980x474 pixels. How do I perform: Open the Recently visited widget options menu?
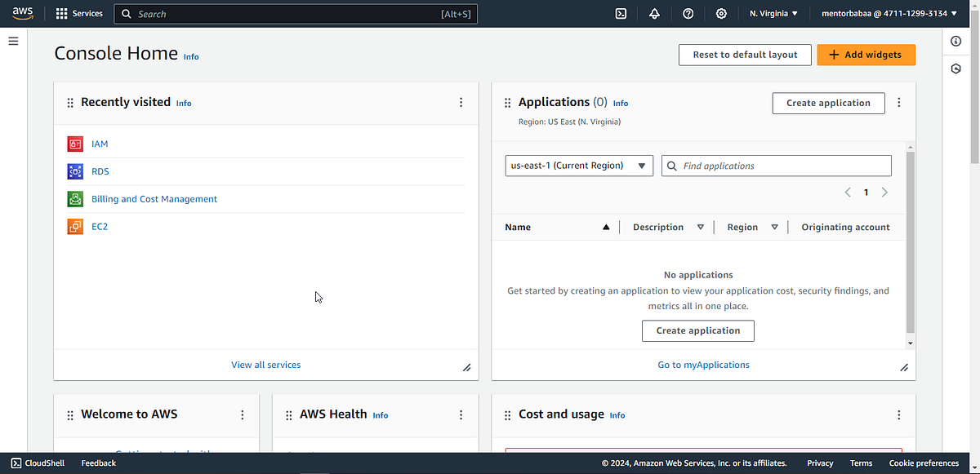461,102
